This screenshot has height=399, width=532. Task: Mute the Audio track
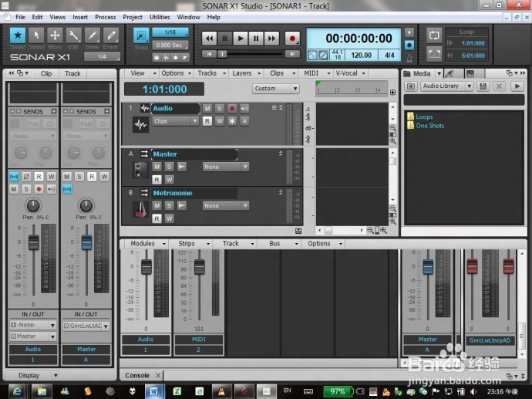pos(207,109)
